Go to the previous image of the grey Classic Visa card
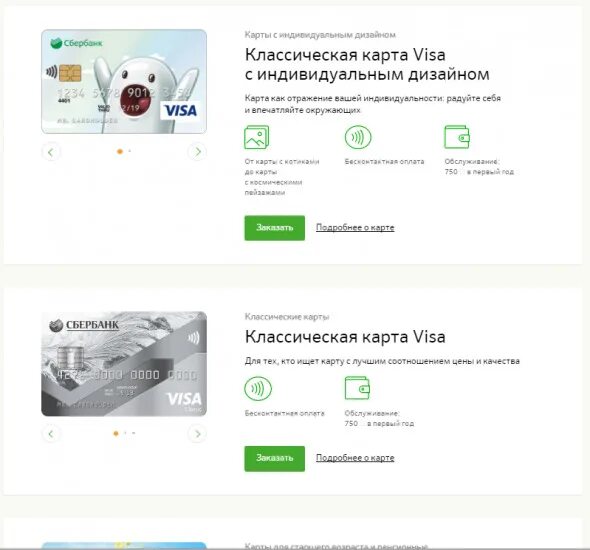This screenshot has width=590, height=550. coord(51,434)
